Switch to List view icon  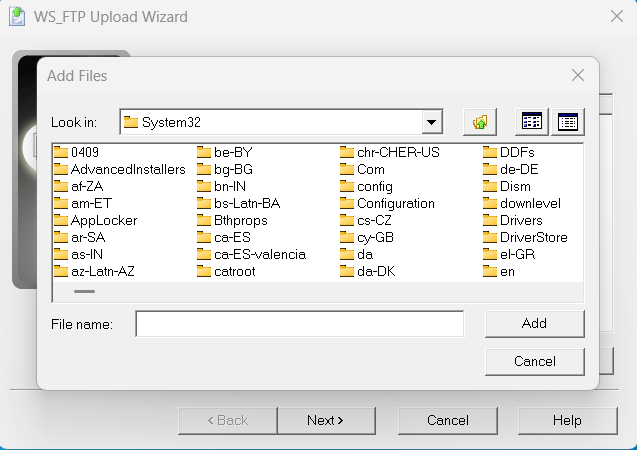531,122
